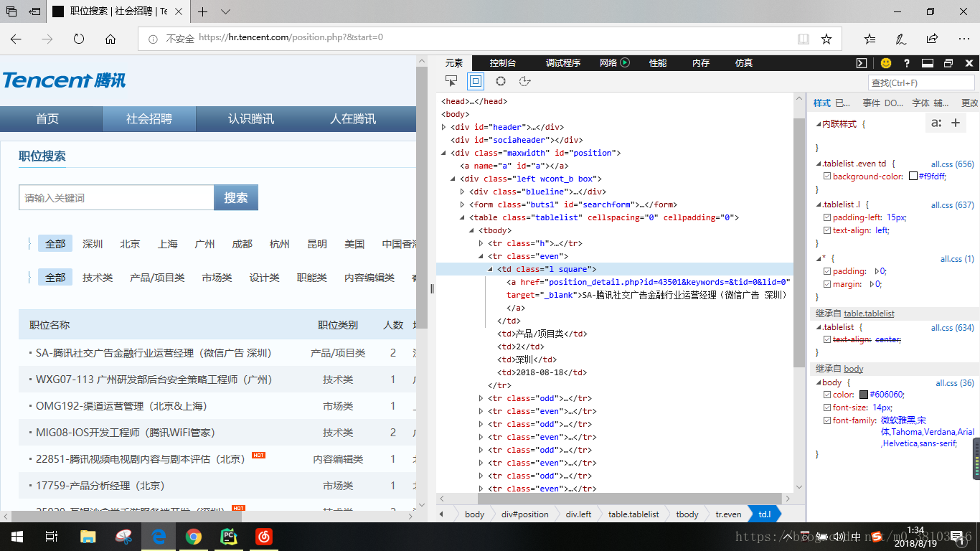Open the #606060 color swatch
Screen dimensions: 980x551
point(864,395)
